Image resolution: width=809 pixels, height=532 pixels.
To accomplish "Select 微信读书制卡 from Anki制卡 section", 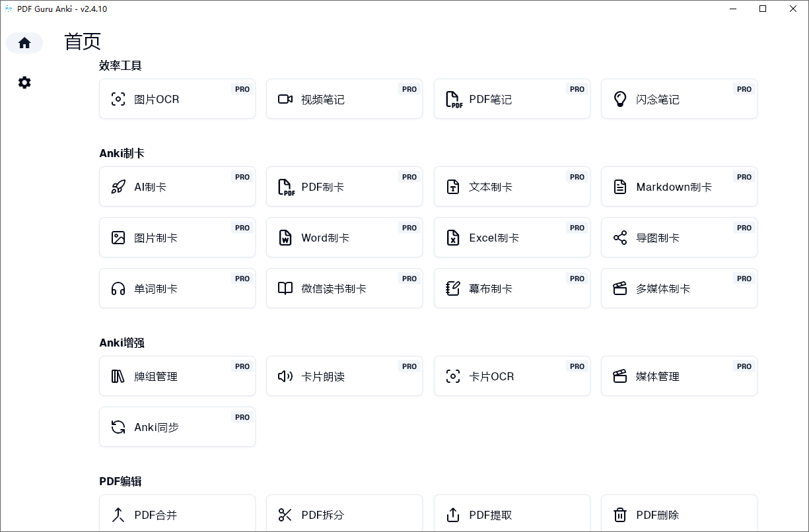I will [344, 288].
